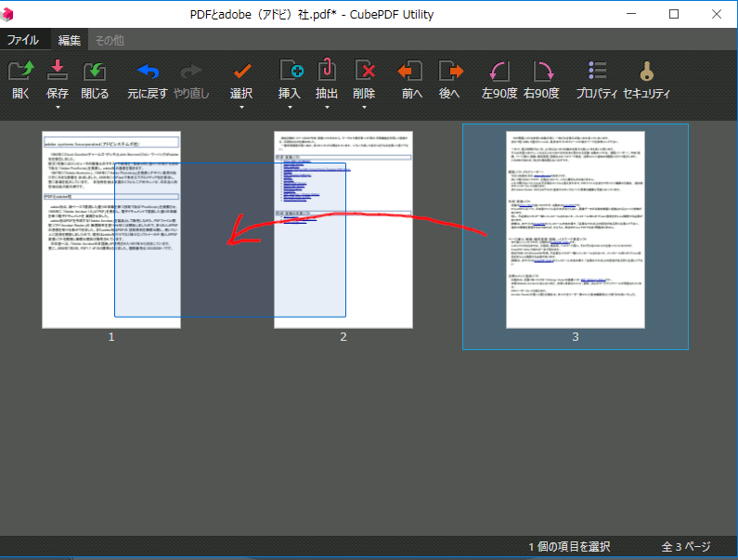Switch to the その他 tab

coord(110,40)
